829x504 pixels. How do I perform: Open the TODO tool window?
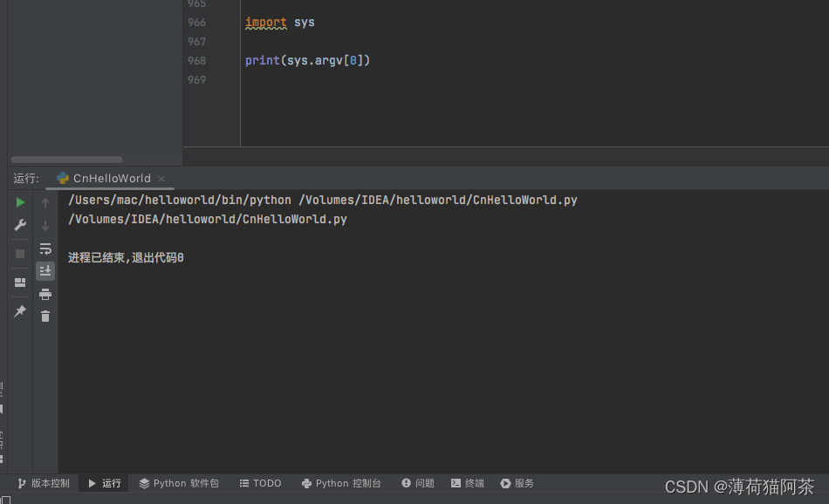point(260,482)
